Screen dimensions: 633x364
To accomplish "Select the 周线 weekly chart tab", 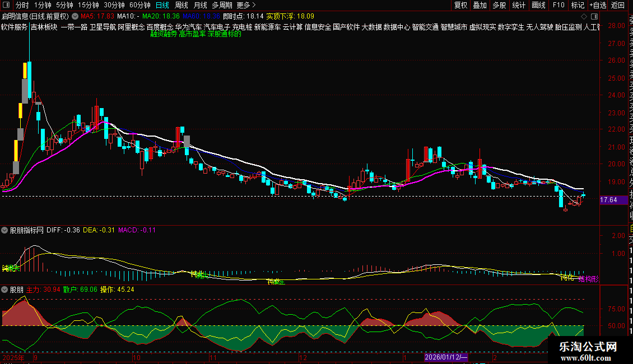I will point(181,5).
